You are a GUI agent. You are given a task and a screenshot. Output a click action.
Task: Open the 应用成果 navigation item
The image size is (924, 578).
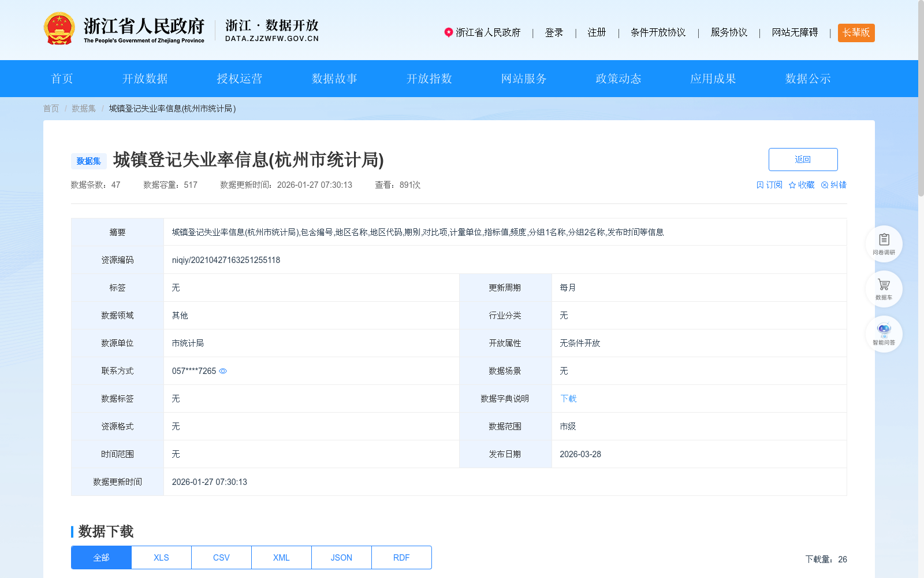(x=713, y=79)
